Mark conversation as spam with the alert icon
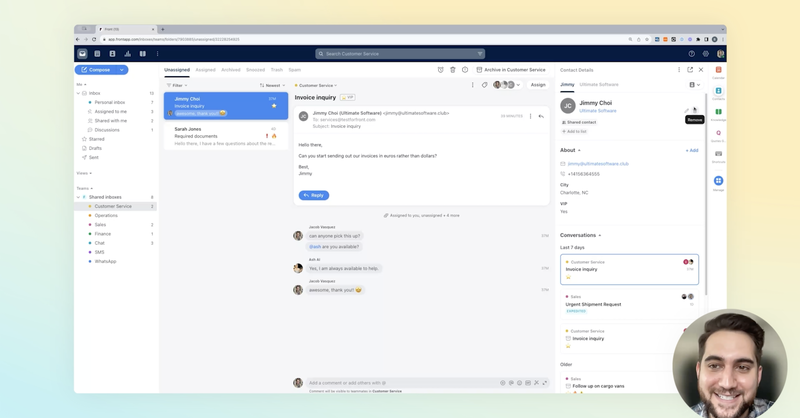Image resolution: width=800 pixels, height=418 pixels. click(465, 70)
